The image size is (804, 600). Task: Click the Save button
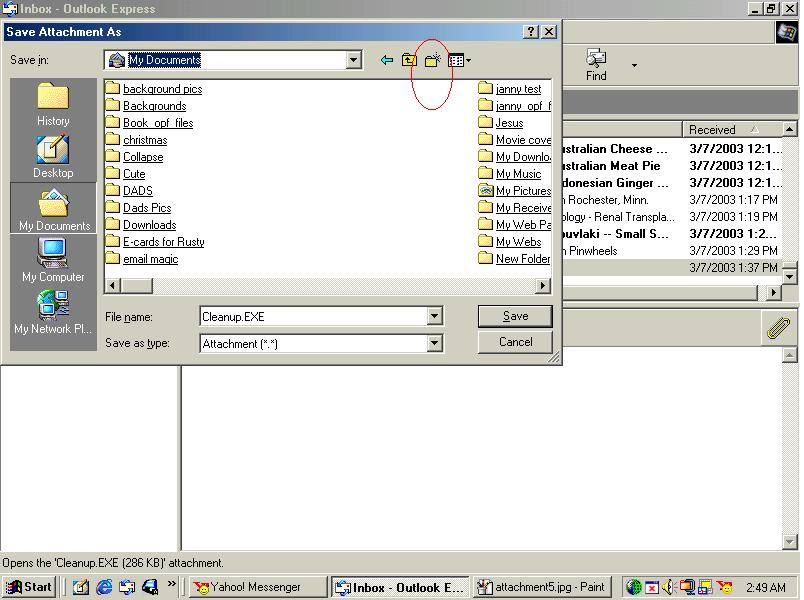pyautogui.click(x=515, y=316)
